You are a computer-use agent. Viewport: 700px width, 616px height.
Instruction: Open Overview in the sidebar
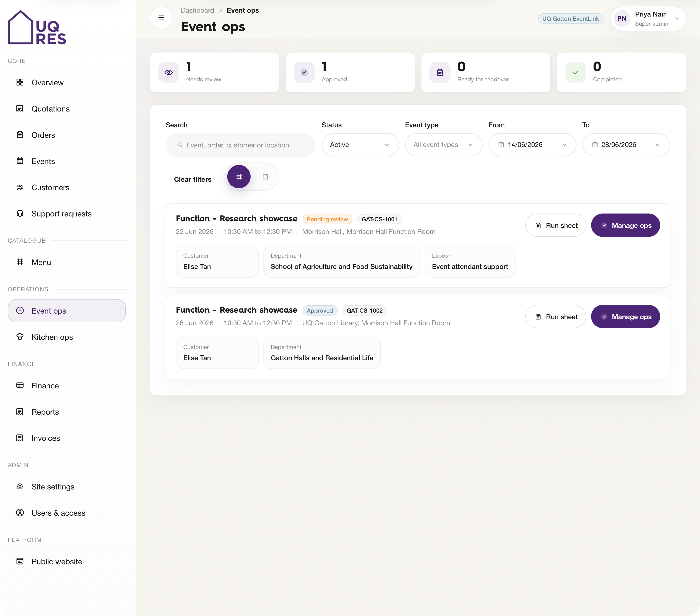tap(67, 83)
